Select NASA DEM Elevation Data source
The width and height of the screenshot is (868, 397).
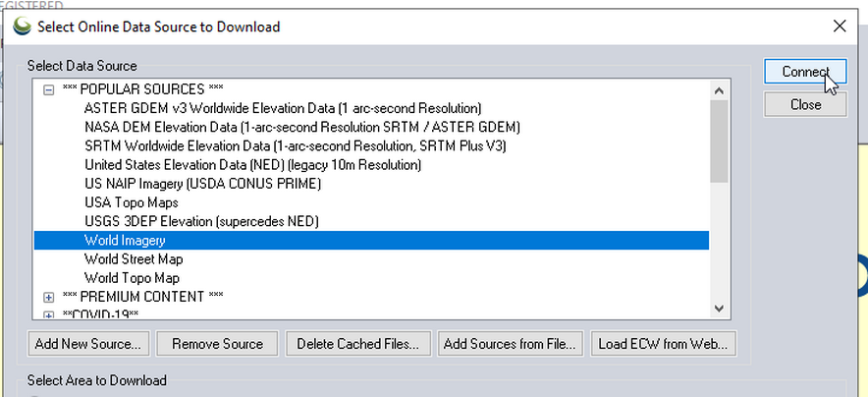point(301,127)
